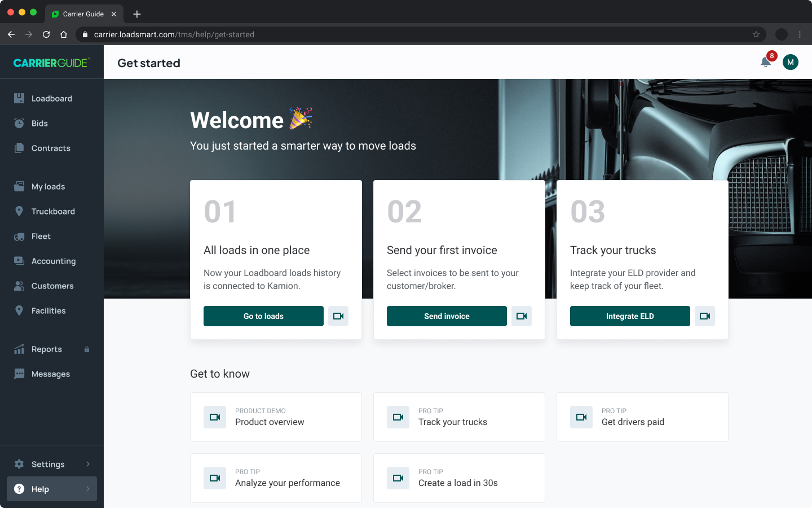
Task: Click the Reports chart icon
Action: coord(19,349)
